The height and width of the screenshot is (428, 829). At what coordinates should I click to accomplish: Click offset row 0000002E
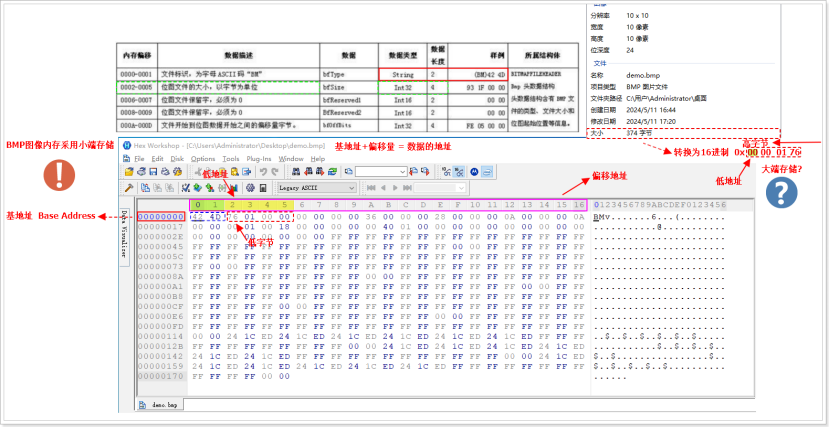point(161,237)
